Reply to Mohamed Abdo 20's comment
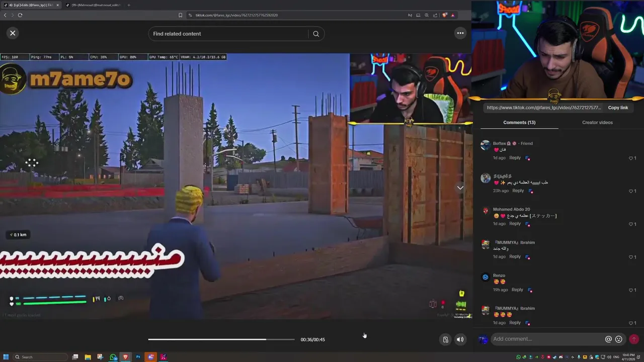The height and width of the screenshot is (362, 644). click(x=515, y=224)
